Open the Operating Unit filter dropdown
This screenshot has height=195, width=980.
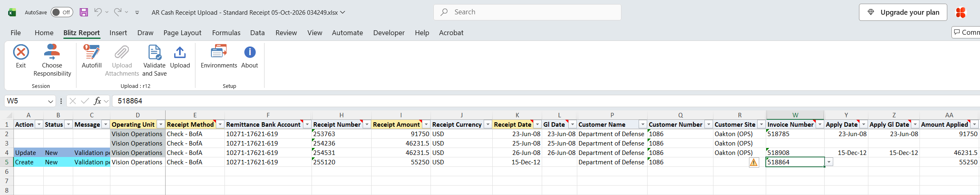pyautogui.click(x=161, y=125)
